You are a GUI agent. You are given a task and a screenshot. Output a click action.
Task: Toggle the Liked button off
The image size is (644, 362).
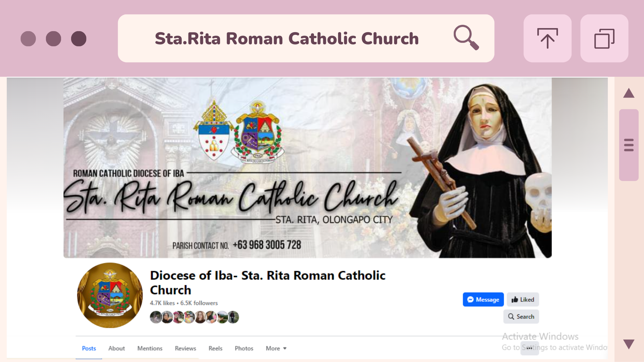point(523,299)
